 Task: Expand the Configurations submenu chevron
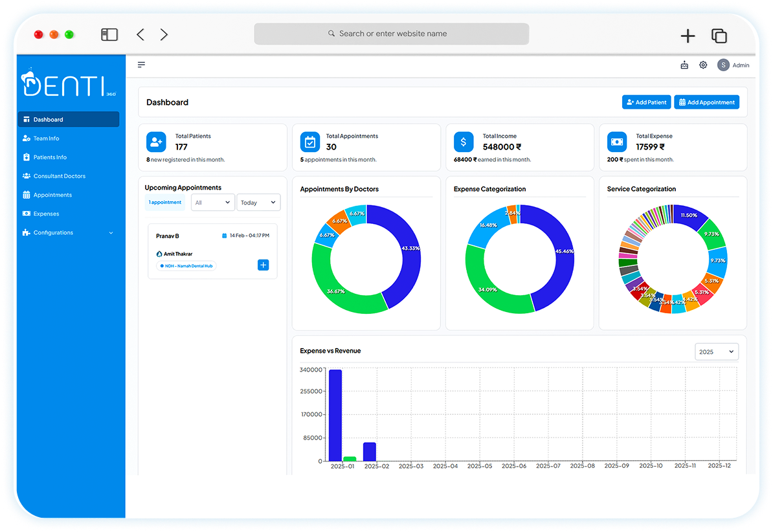point(111,233)
